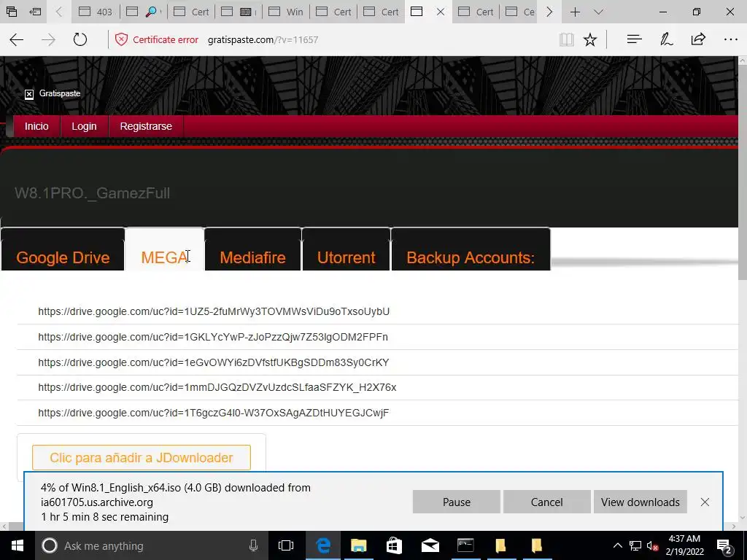Click the Add notes pen icon

(x=666, y=39)
